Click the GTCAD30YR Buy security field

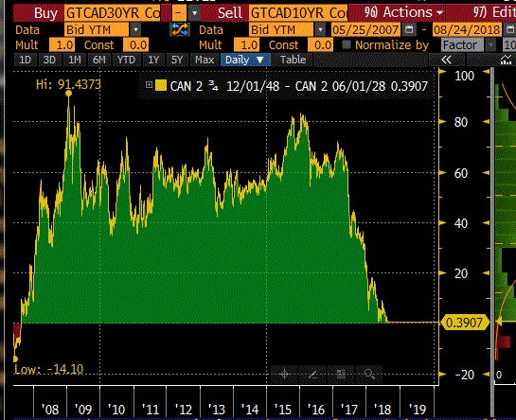(x=113, y=13)
